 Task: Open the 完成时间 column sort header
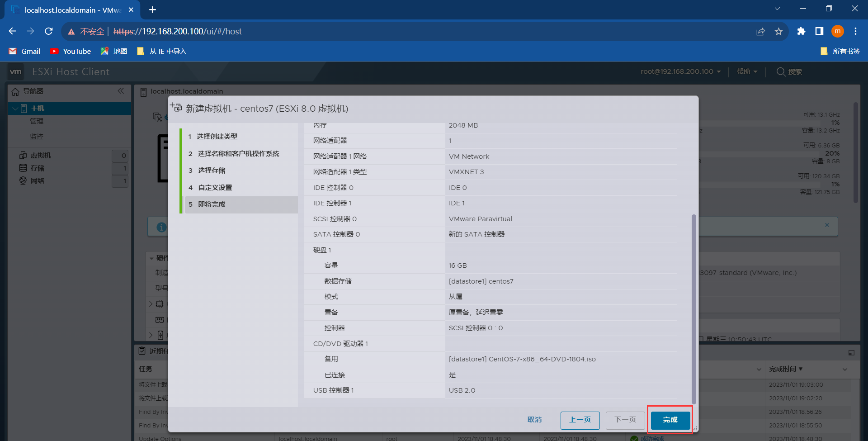click(x=786, y=369)
